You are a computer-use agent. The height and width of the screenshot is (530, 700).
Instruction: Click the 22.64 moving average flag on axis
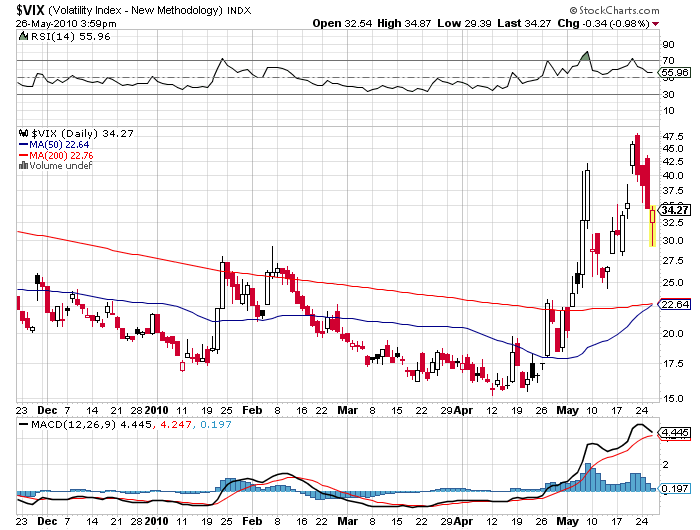[x=675, y=305]
